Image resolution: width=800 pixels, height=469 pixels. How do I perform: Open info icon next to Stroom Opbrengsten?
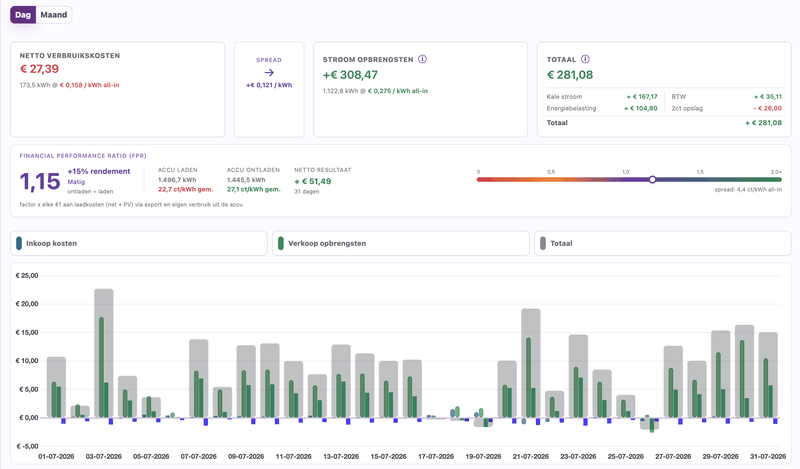(x=422, y=59)
